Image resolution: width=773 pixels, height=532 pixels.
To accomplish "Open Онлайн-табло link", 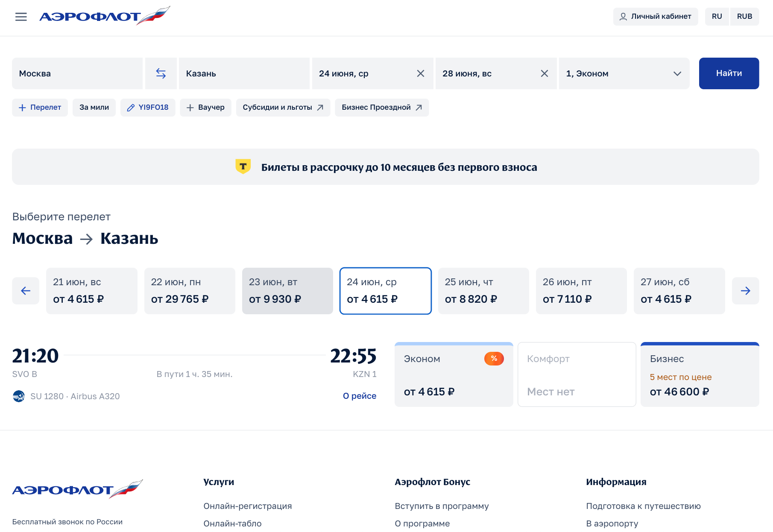I will pyautogui.click(x=232, y=523).
